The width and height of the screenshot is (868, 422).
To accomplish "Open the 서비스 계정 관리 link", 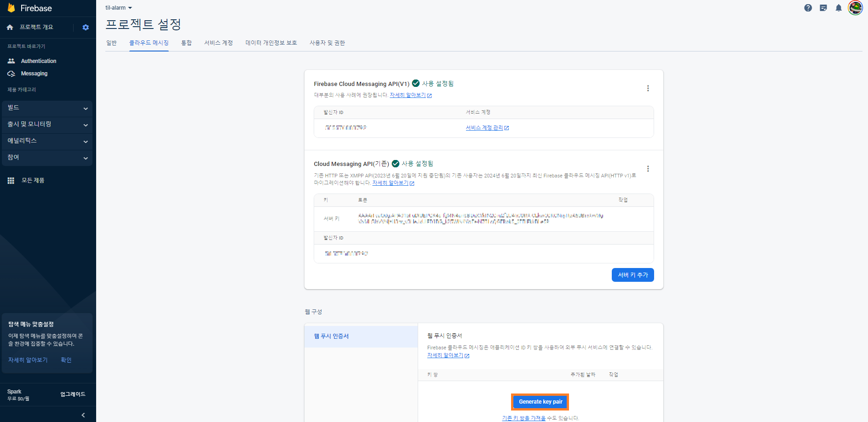I will [487, 128].
